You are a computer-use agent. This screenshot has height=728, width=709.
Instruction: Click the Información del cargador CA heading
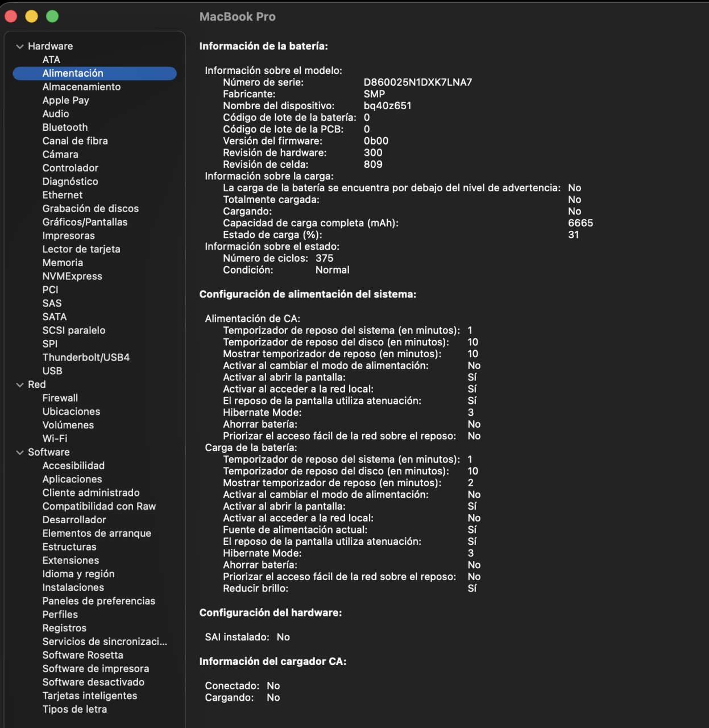pos(273,662)
